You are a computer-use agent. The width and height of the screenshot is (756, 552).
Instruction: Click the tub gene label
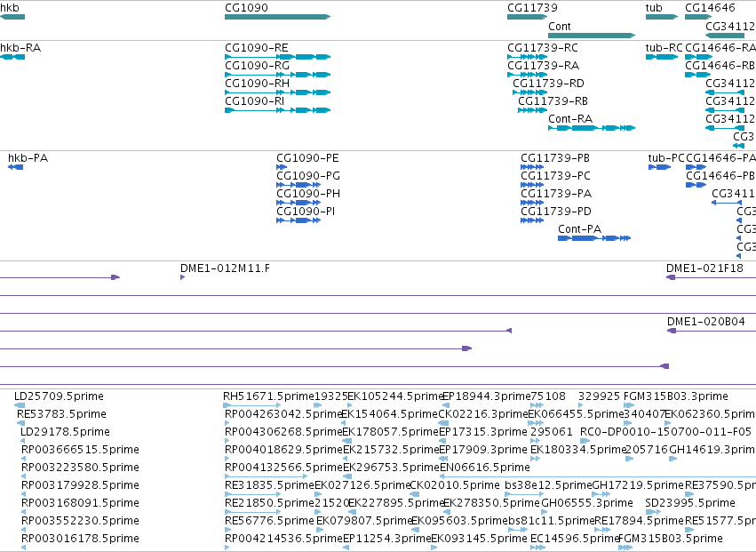click(654, 8)
